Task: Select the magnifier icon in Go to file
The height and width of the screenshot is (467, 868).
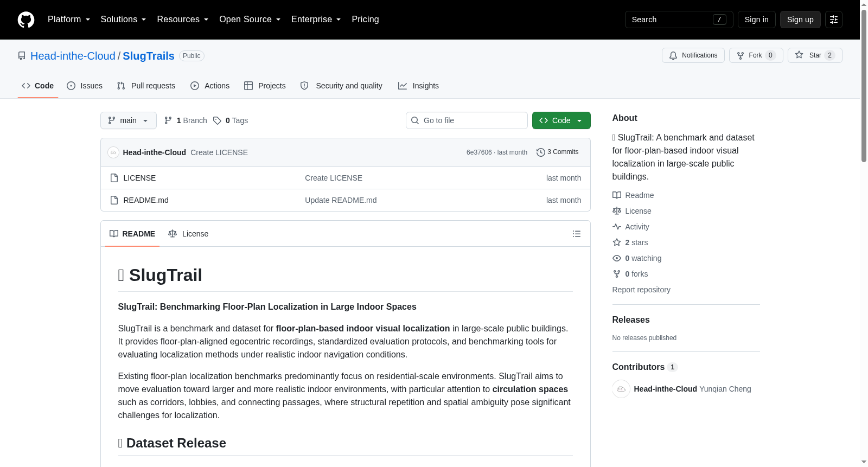Action: [415, 120]
